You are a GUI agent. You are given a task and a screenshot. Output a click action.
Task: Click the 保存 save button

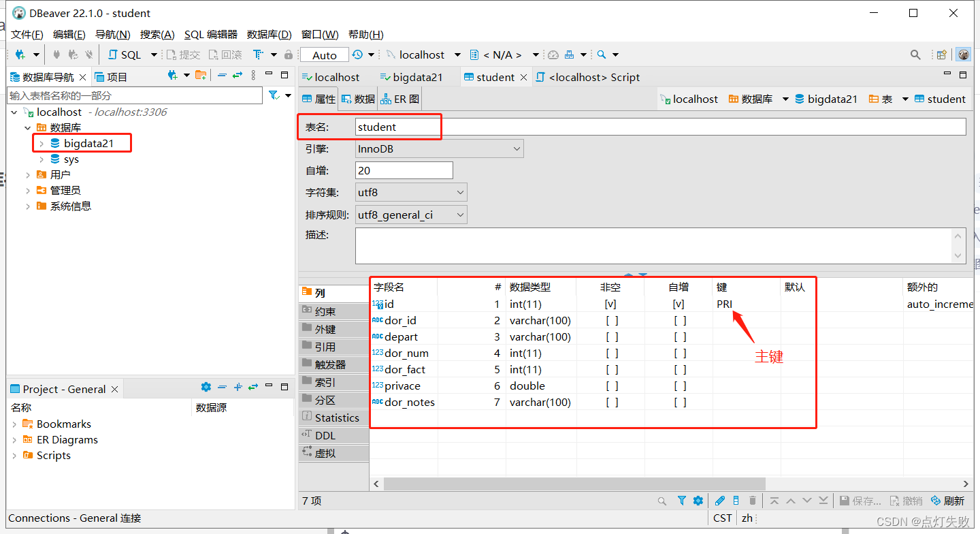(860, 501)
